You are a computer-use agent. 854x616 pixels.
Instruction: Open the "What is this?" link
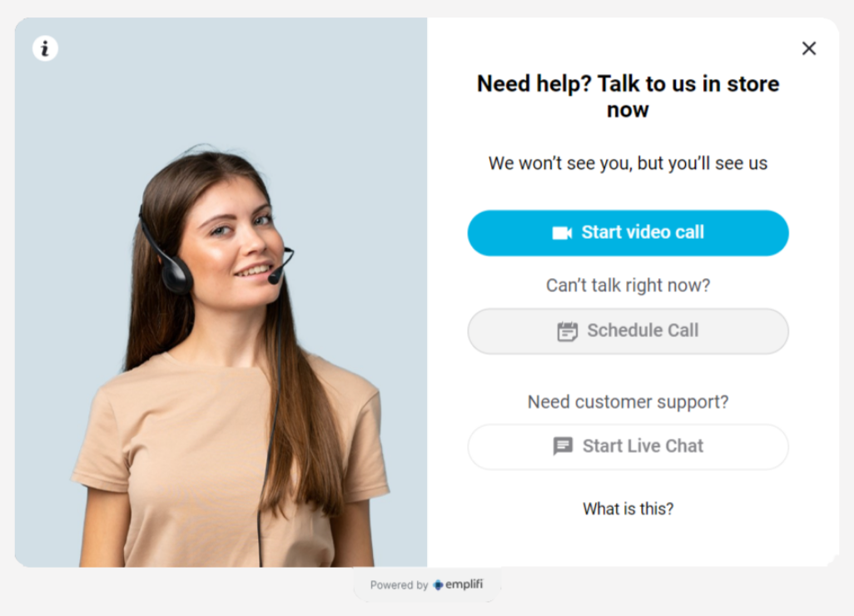point(628,509)
